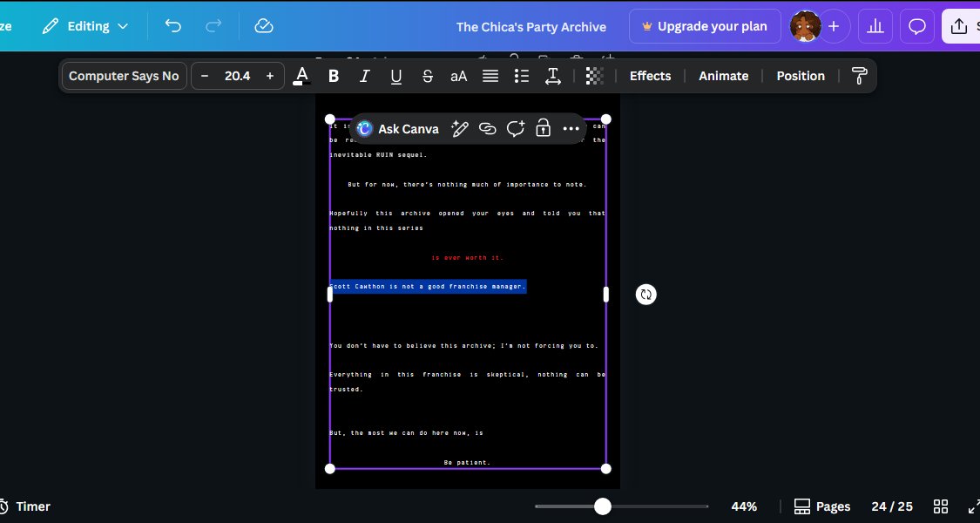Change the text alignment
Image resolution: width=980 pixels, height=523 pixels.
490,76
